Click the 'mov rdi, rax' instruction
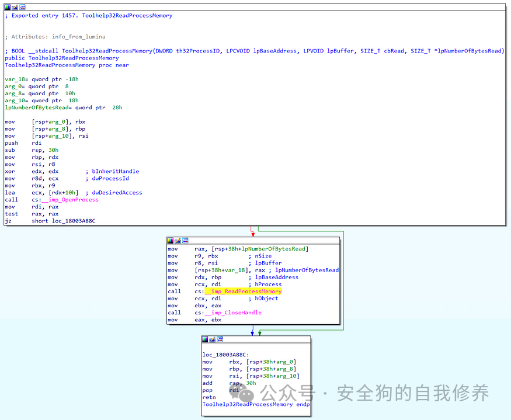511x420 pixels. 32,207
